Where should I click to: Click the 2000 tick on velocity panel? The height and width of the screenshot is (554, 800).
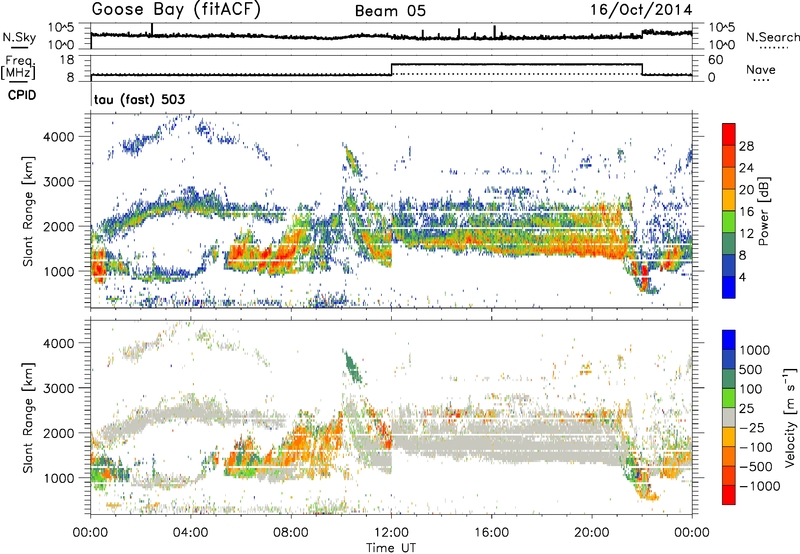click(x=58, y=433)
